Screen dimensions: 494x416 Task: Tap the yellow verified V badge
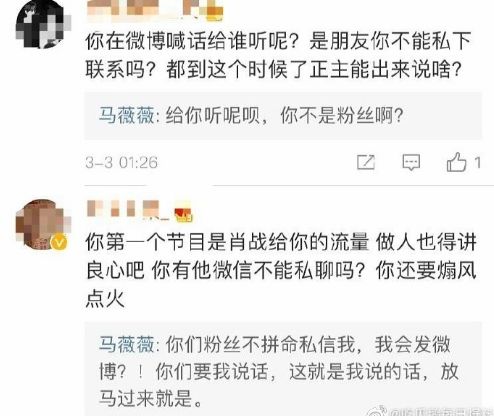[x=59, y=242]
